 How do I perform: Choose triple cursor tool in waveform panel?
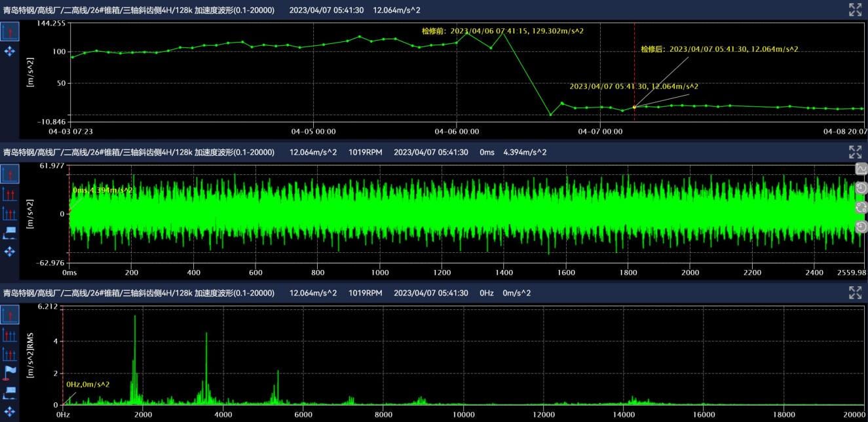coord(9,213)
